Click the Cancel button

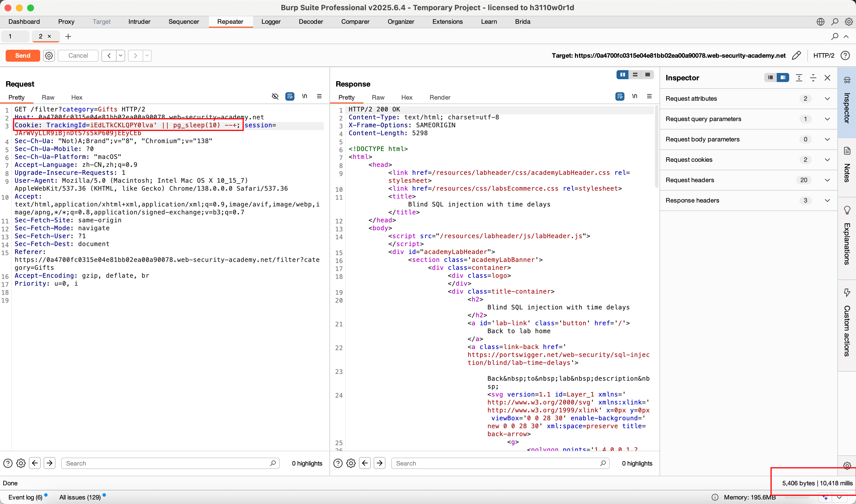(x=78, y=55)
